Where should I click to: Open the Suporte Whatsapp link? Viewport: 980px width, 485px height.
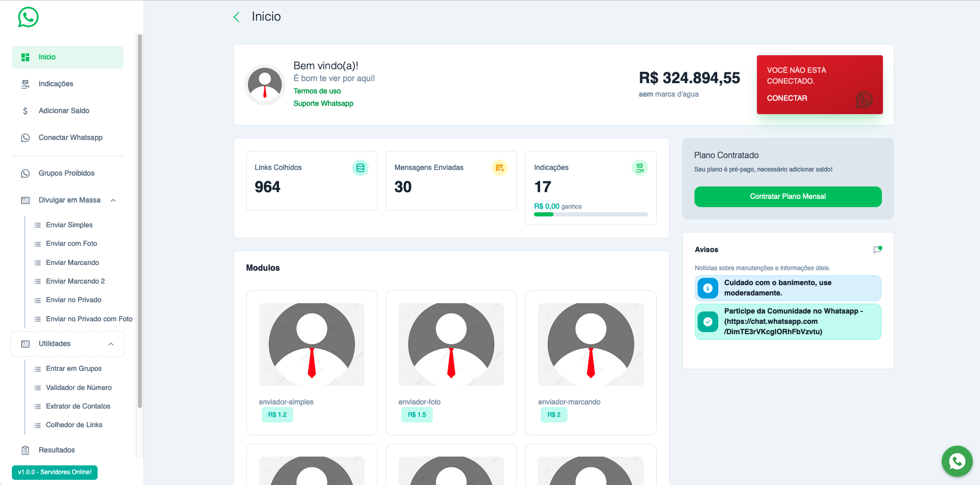323,104
